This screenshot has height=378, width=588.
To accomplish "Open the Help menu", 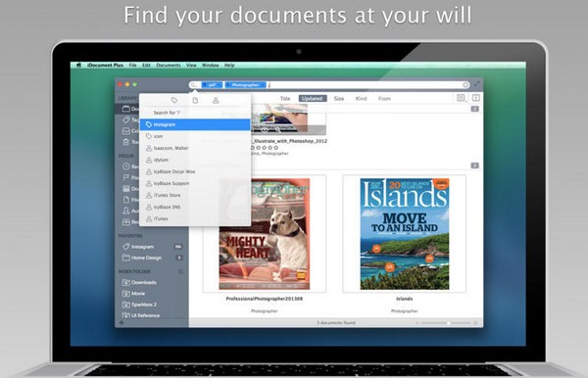I will pos(229,66).
